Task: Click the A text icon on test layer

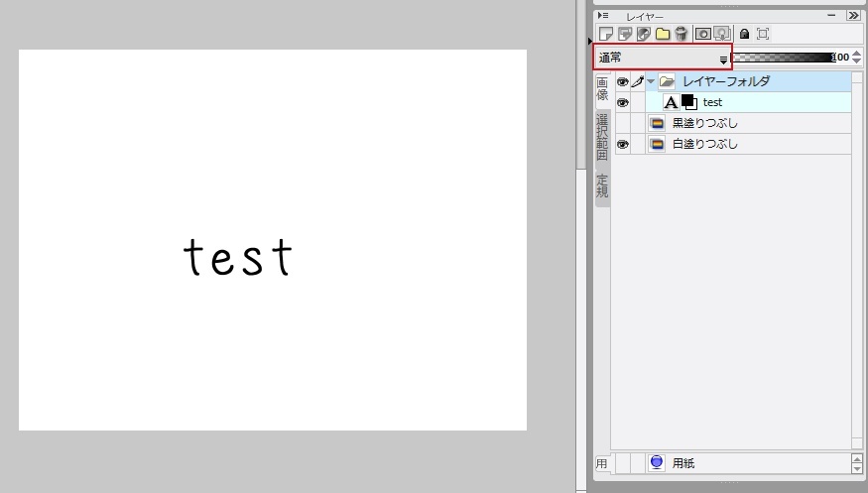Action: (671, 102)
